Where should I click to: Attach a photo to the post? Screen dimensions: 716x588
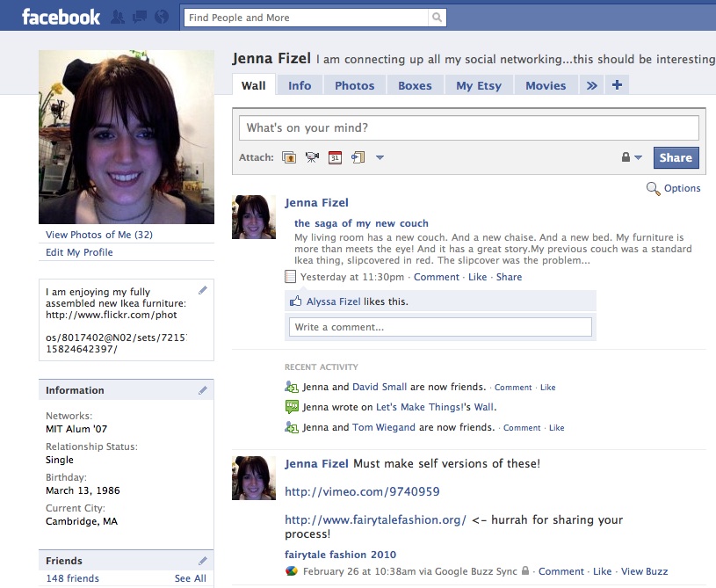pyautogui.click(x=289, y=157)
